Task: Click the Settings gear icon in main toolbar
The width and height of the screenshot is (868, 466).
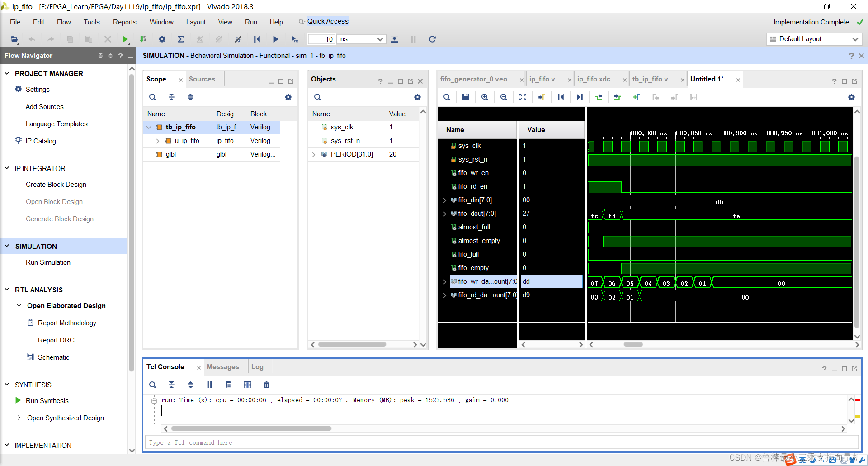Action: tap(162, 39)
